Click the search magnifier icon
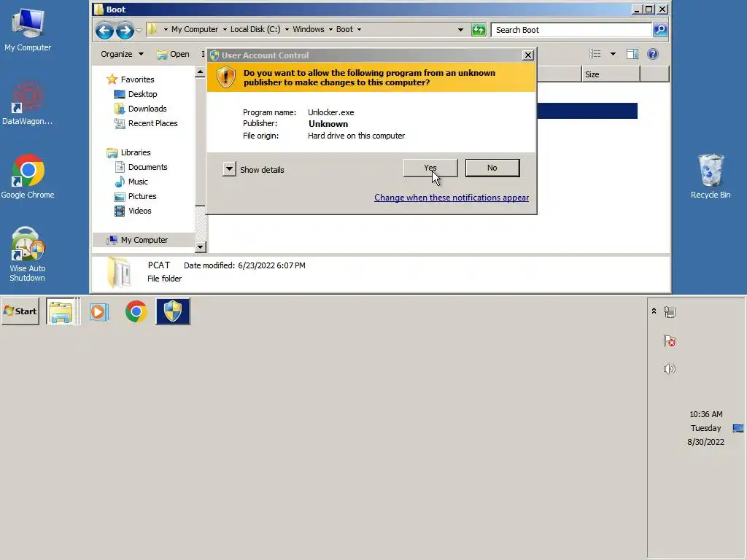Viewport: 747px width, 560px height. tap(659, 30)
